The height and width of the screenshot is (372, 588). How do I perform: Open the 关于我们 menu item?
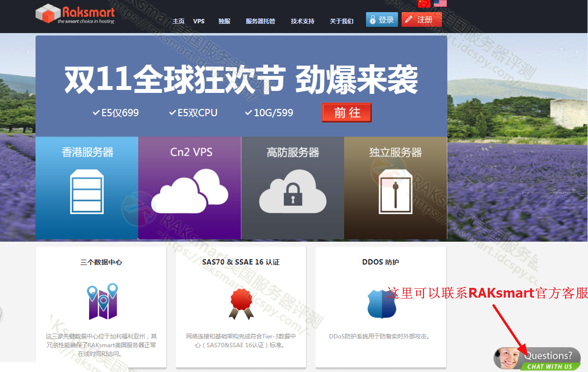(x=342, y=21)
